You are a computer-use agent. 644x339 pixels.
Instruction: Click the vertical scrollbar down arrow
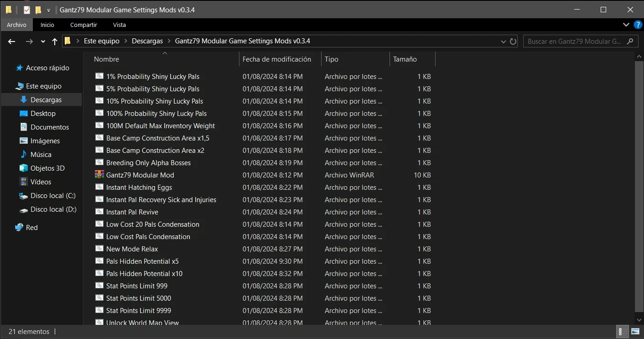point(639,320)
